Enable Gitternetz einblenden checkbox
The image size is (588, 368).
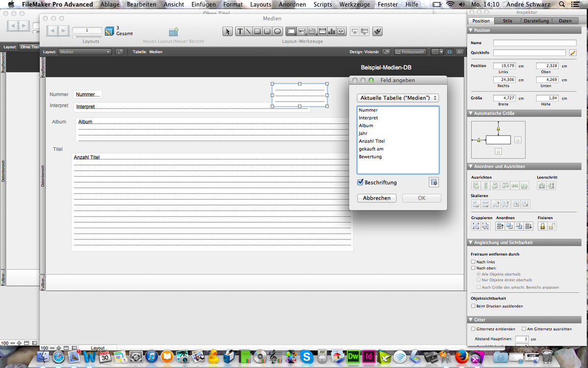click(x=473, y=329)
